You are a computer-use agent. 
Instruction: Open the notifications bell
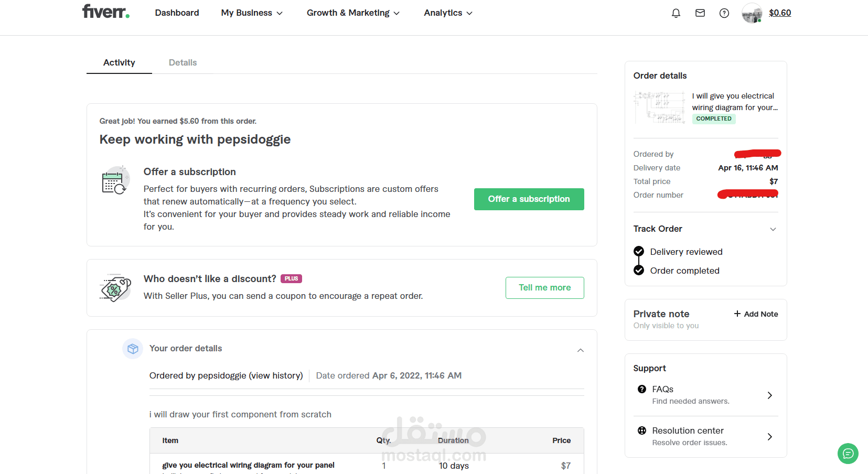tap(676, 13)
